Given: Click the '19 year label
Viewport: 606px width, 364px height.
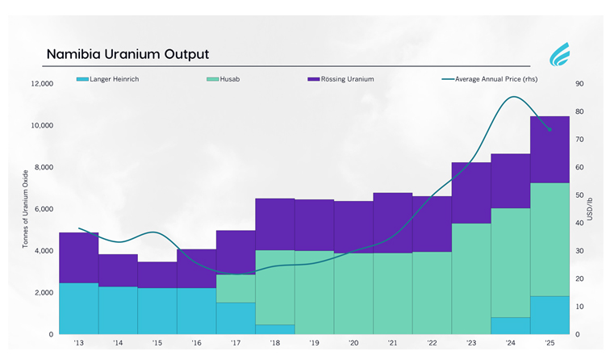Looking at the screenshot, I should tap(314, 343).
